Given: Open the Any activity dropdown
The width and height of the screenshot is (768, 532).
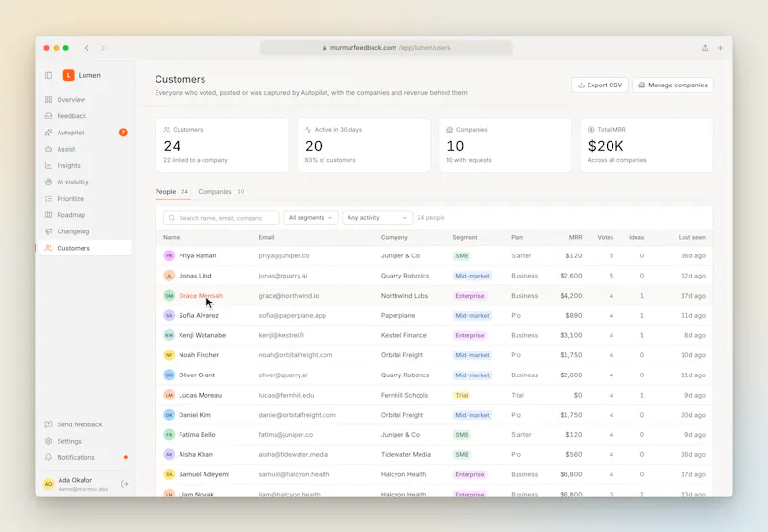Looking at the screenshot, I should [x=377, y=217].
